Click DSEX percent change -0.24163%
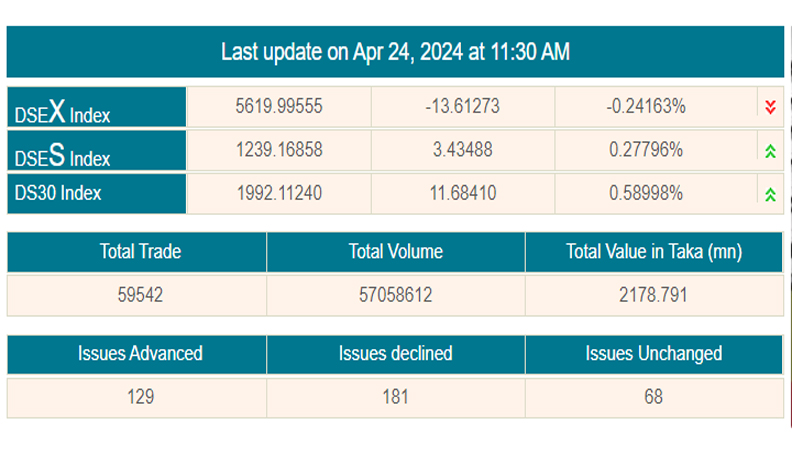800x450 pixels. tap(646, 107)
